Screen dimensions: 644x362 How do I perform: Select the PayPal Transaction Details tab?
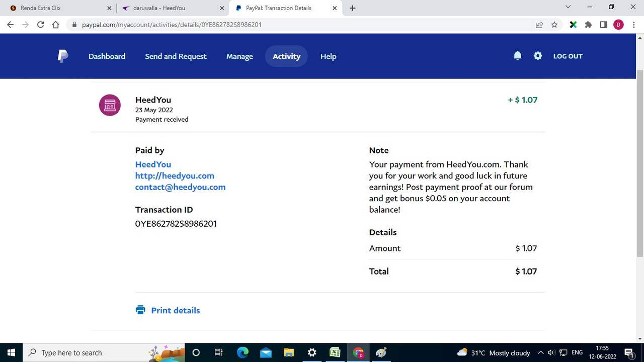(285, 8)
